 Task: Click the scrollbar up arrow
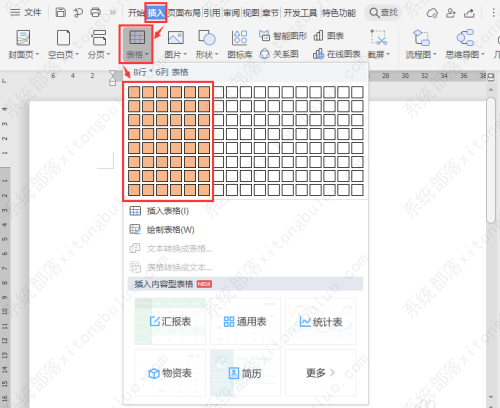pyautogui.click(x=491, y=90)
